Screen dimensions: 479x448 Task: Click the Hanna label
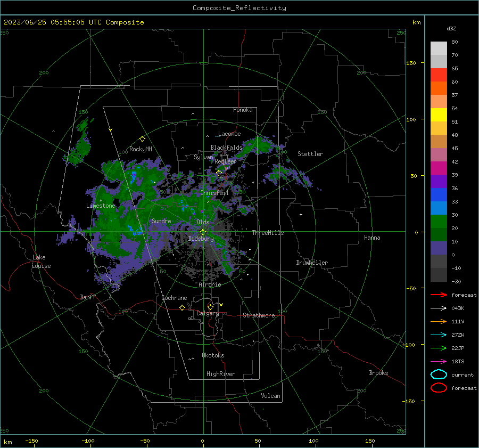(372, 238)
